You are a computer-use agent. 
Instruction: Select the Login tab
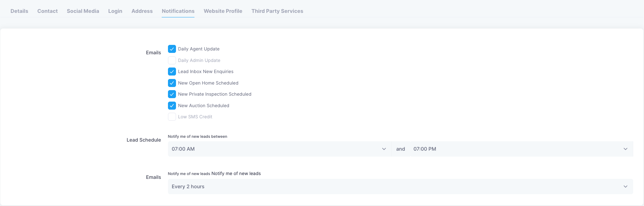115,11
